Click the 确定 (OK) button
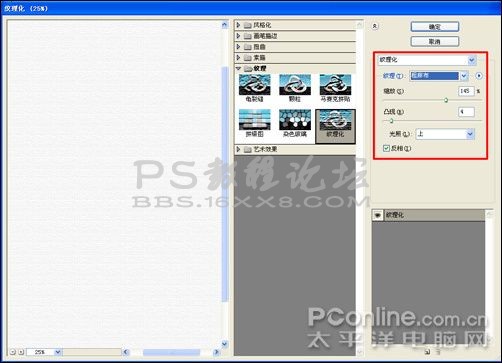The width and height of the screenshot is (502, 363). pyautogui.click(x=435, y=27)
